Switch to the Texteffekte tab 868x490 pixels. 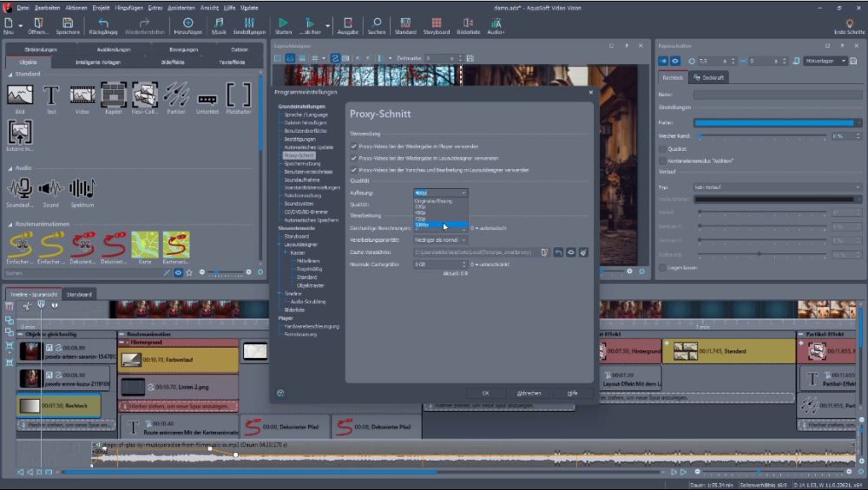(x=231, y=62)
